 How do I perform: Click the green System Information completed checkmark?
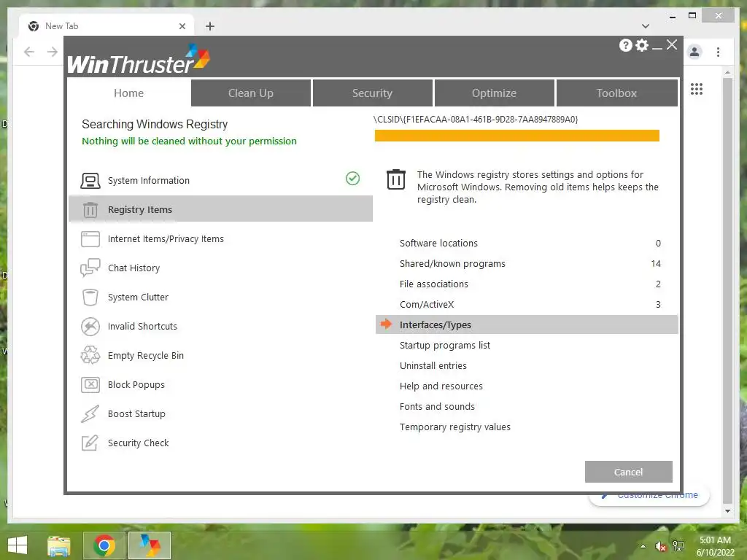(352, 179)
